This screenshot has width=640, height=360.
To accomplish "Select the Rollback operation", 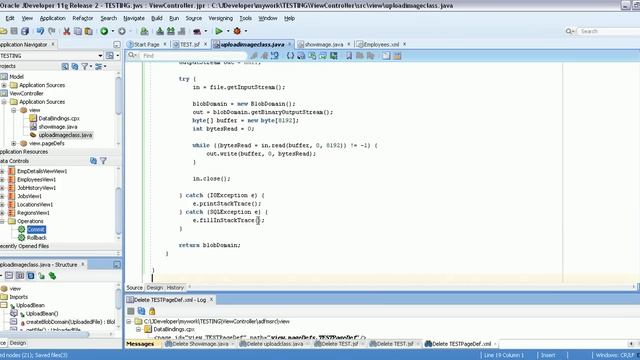I will (x=37, y=238).
